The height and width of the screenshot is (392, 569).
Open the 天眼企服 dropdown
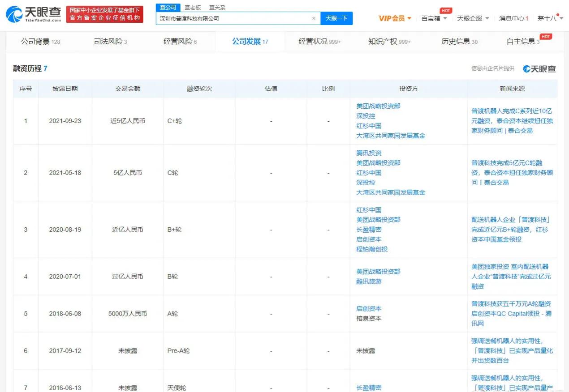[x=473, y=18]
